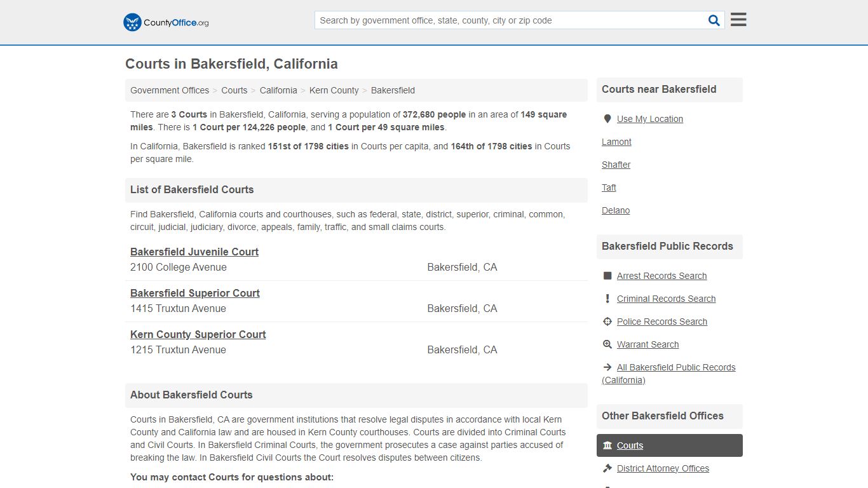Click '372,680 people' population figure

click(435, 115)
